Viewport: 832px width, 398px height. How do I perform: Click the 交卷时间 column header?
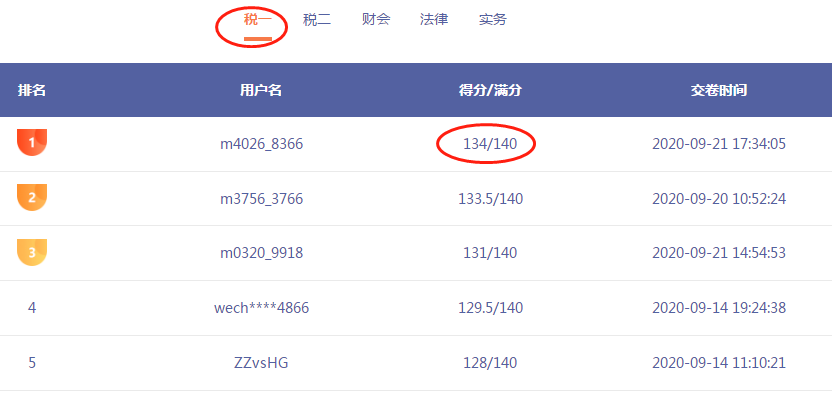click(x=719, y=90)
